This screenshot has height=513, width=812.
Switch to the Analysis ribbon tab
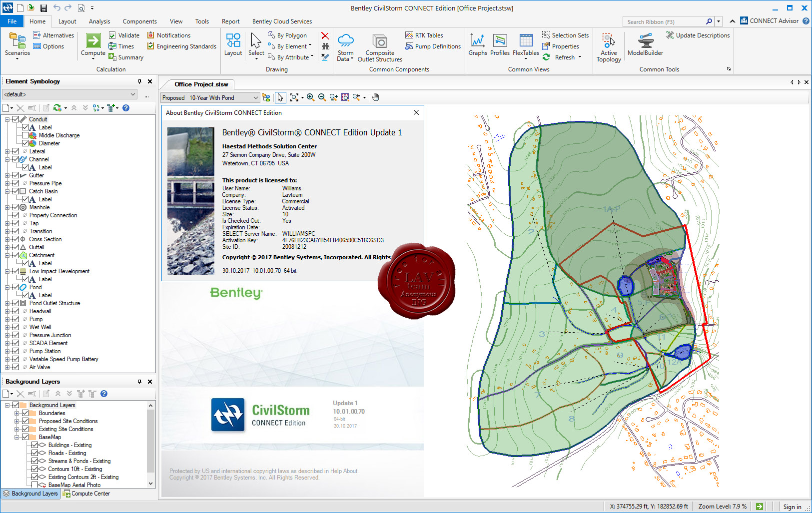99,21
